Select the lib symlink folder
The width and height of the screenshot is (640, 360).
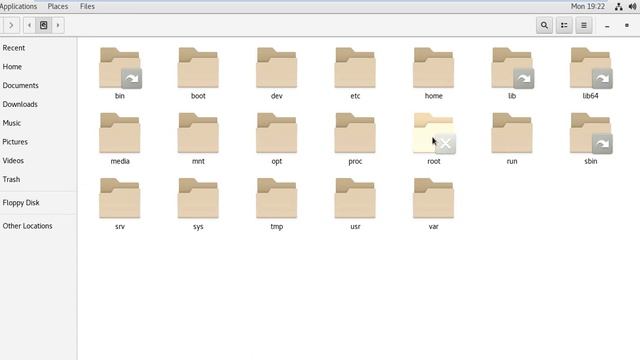512,68
